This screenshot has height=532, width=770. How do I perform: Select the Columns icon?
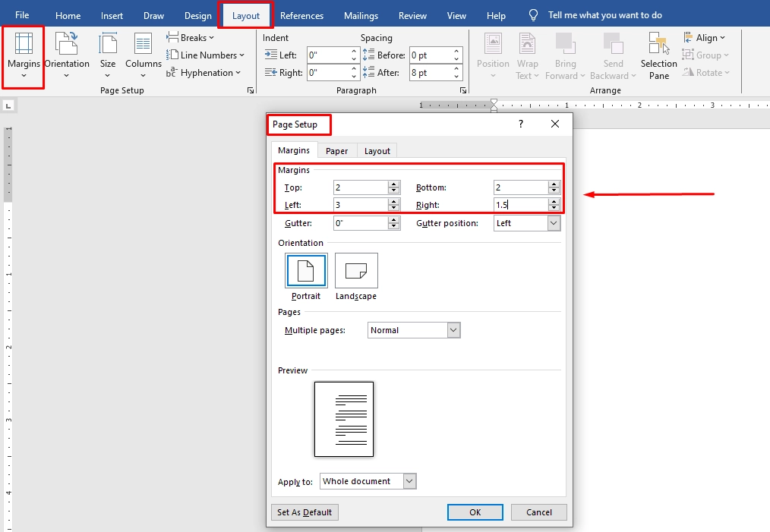coord(143,55)
